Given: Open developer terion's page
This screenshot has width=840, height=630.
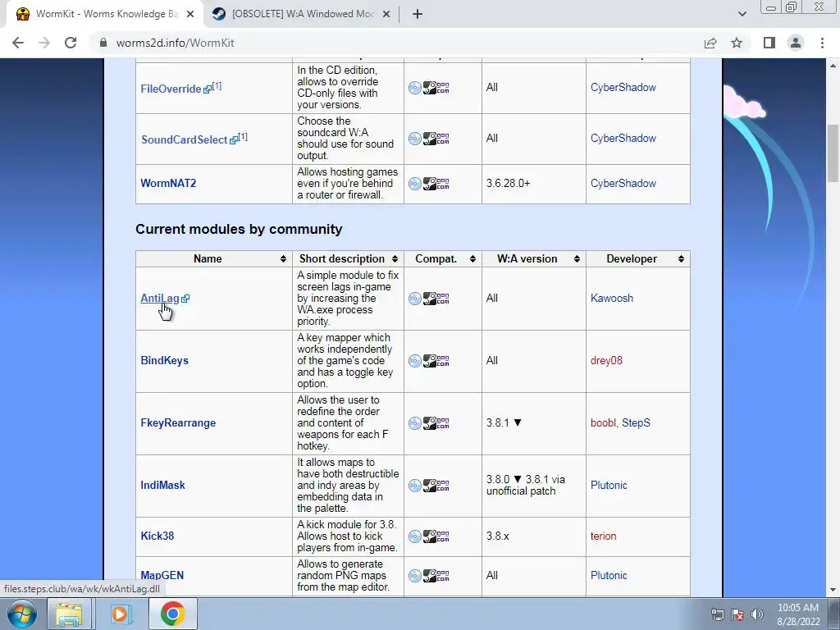Looking at the screenshot, I should click(603, 536).
